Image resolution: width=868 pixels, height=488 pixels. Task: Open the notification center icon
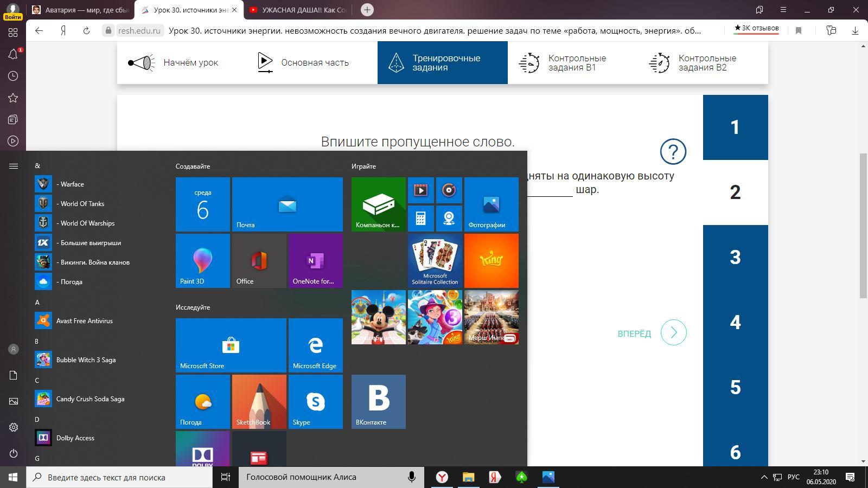[x=850, y=477]
